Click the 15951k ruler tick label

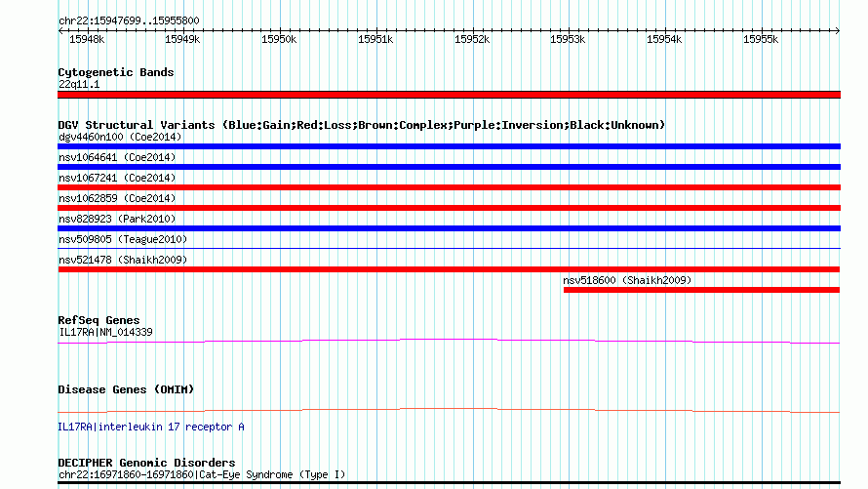tap(375, 39)
